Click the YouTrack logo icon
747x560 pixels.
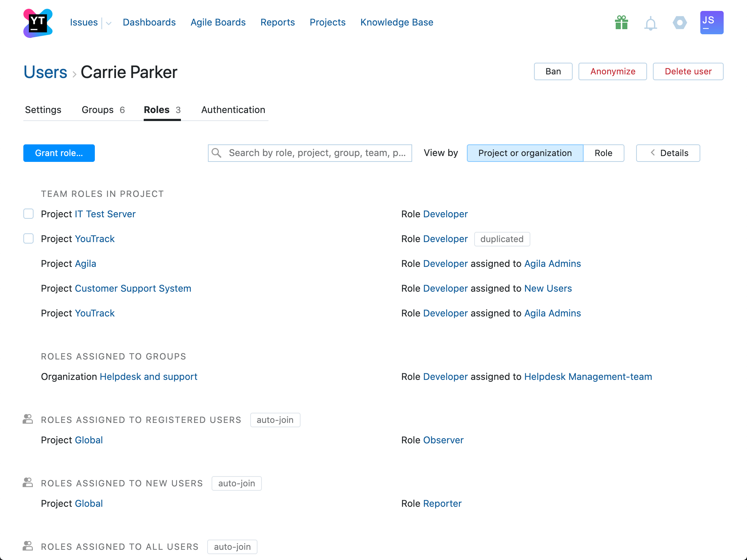[38, 23]
